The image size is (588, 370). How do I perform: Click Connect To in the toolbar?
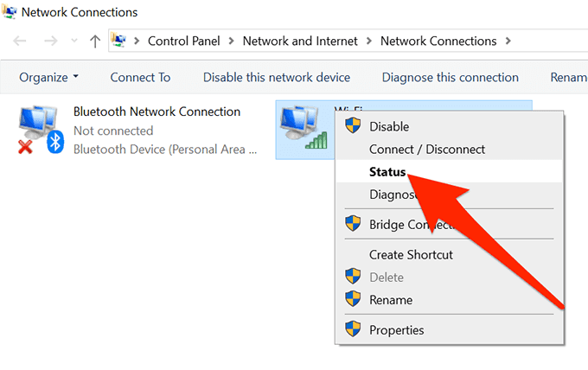(x=140, y=77)
